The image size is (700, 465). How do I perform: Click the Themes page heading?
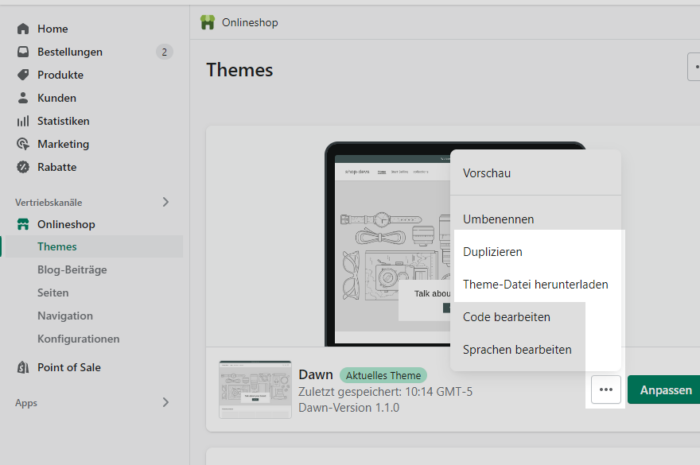[x=239, y=70]
